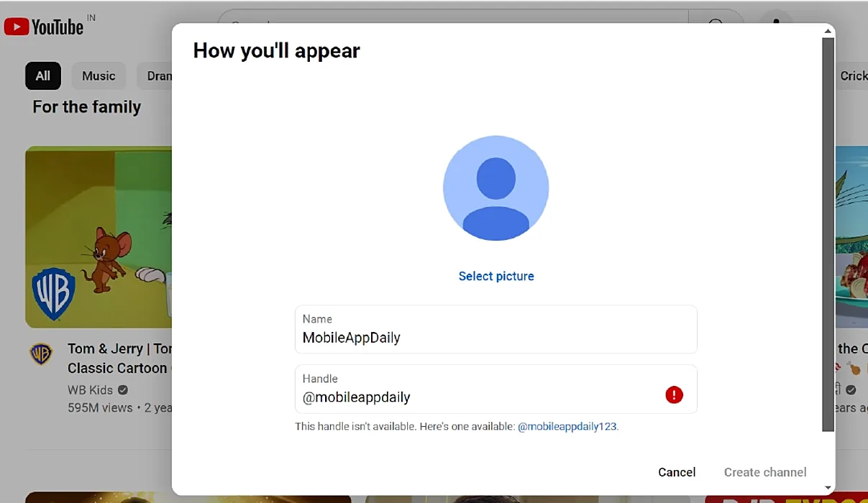The width and height of the screenshot is (868, 503).
Task: Click the default profile avatar picture
Action: [495, 188]
